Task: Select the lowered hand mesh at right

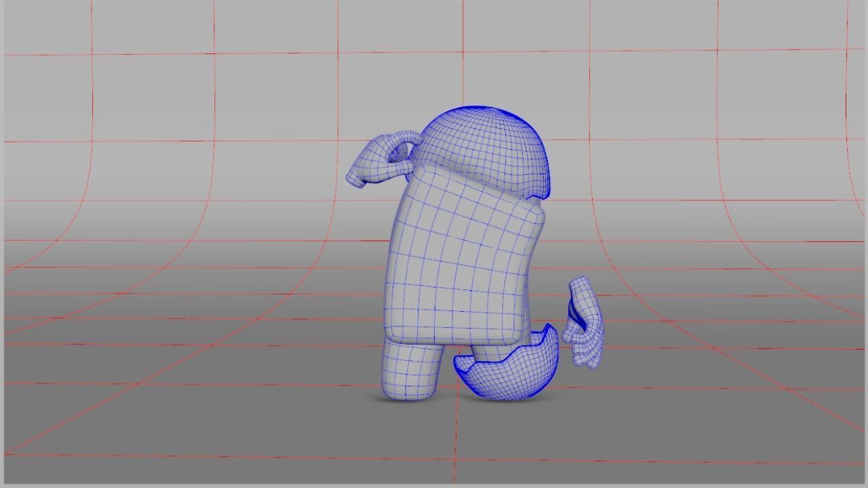Action: 583,323
